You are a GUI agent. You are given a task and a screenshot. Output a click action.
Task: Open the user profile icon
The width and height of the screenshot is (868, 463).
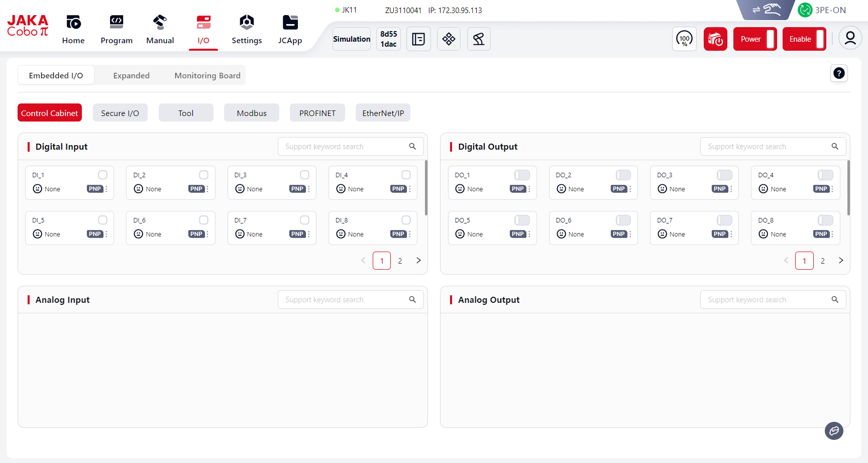tap(850, 39)
